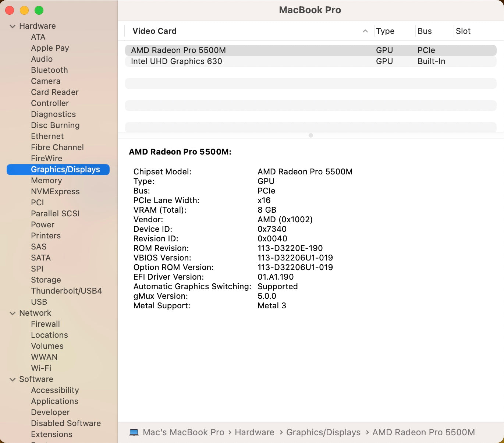Select Intel UHD Graphics 630 row
Screen dimensions: 504x443
[x=311, y=61]
